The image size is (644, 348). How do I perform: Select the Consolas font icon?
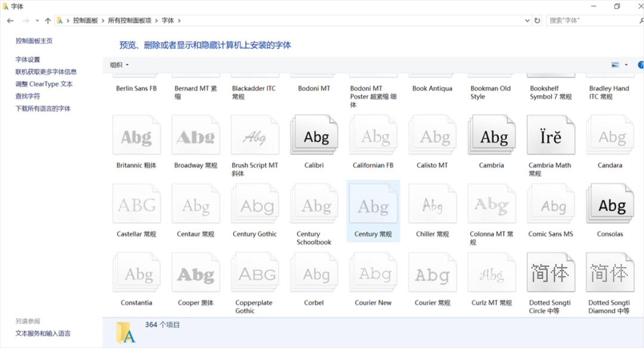click(x=609, y=204)
